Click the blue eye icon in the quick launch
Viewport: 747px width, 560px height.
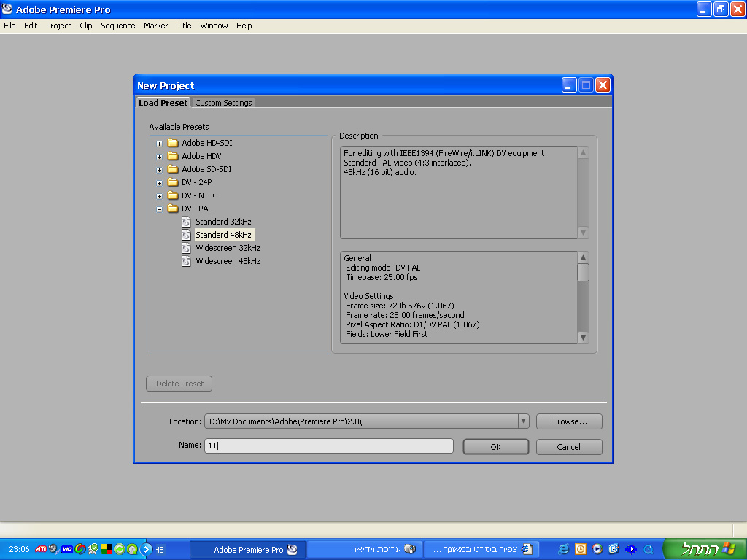pos(631,549)
